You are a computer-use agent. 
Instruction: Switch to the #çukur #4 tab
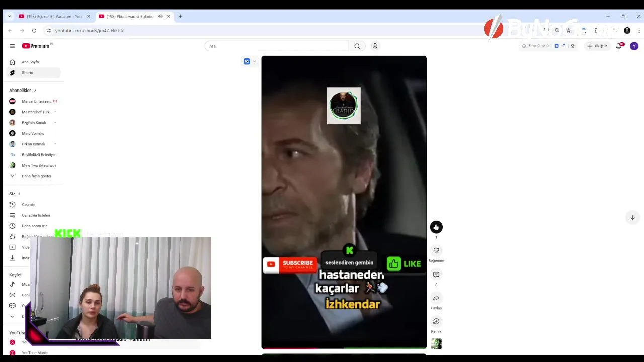click(x=54, y=16)
